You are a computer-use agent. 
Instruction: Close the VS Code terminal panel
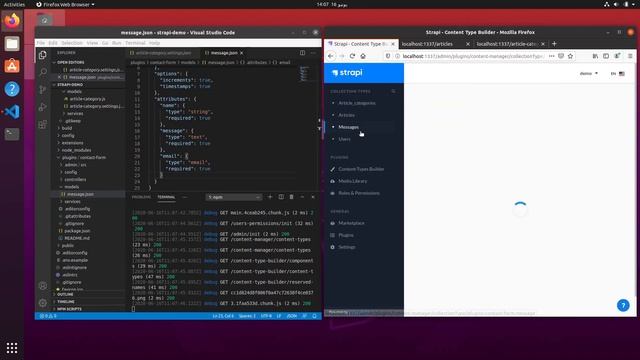coord(313,197)
